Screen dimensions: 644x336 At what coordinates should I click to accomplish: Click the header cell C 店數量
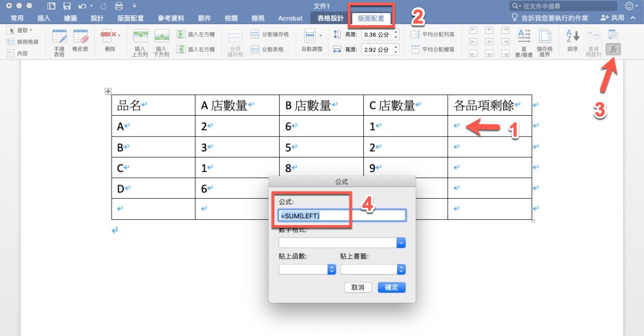[406, 106]
